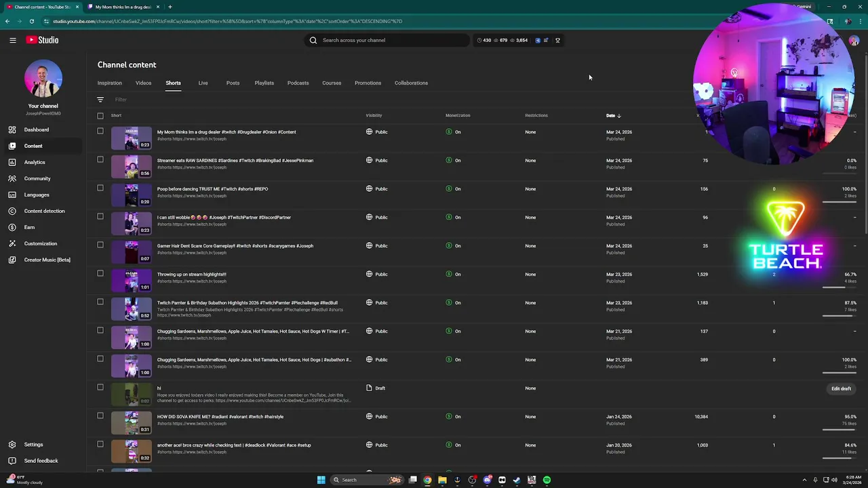Check the Twitch Partner & Birthday Subathon row
This screenshot has height=488, width=868.
(x=100, y=302)
